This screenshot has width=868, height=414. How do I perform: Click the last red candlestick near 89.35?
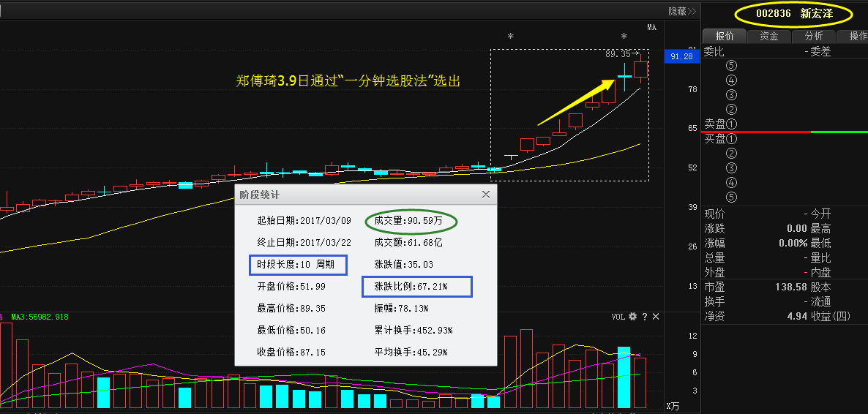640,69
